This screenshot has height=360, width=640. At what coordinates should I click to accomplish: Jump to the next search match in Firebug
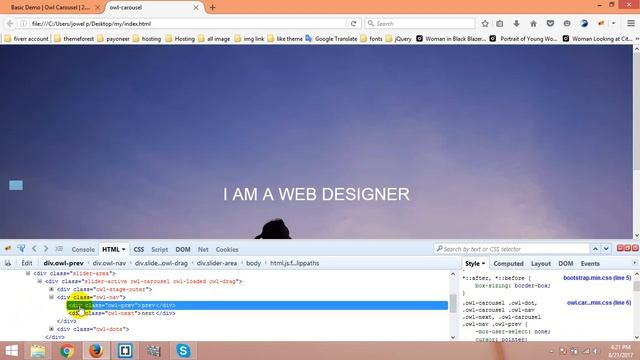(606, 249)
